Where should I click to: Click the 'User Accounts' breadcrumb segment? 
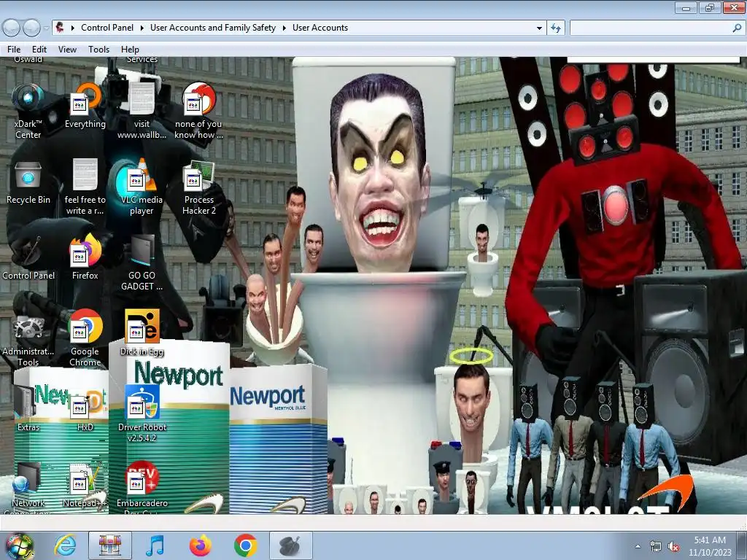coord(320,28)
